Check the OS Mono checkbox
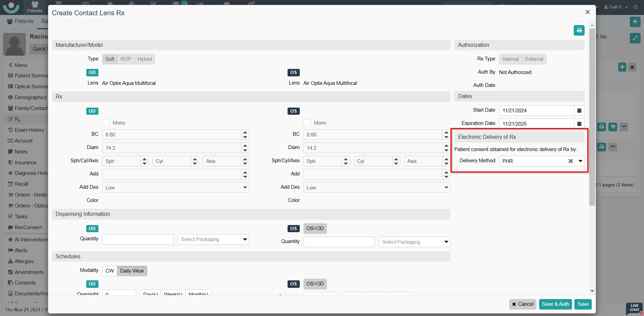The image size is (644, 316). click(307, 123)
